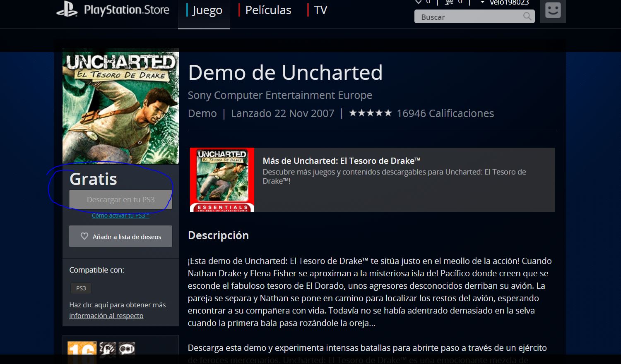Click Descargar en tu PS3 button
Screen dimensions: 621x364
[x=120, y=200]
